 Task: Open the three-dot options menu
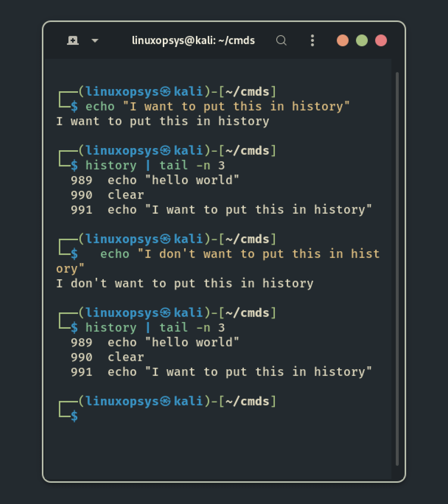click(312, 40)
